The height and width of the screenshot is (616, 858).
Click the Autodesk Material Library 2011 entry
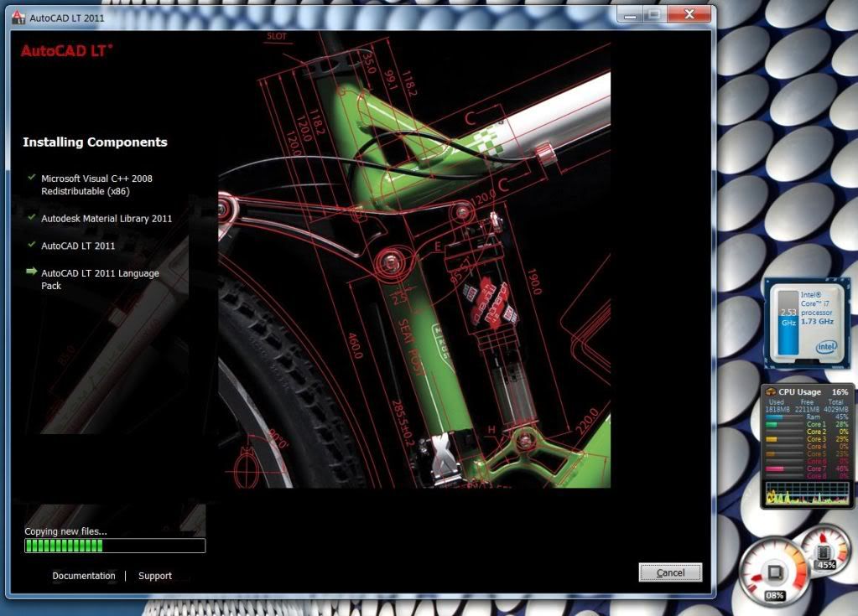[x=107, y=219]
